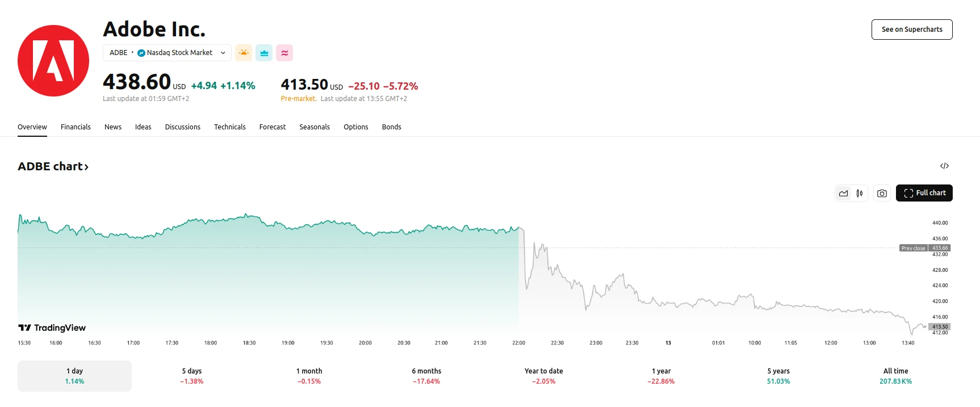Take a chart snapshot with camera icon
The height and width of the screenshot is (407, 980).
(882, 194)
